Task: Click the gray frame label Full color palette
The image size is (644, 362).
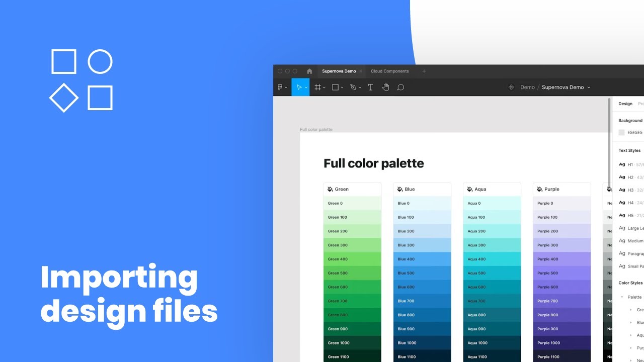Action: pos(316,130)
